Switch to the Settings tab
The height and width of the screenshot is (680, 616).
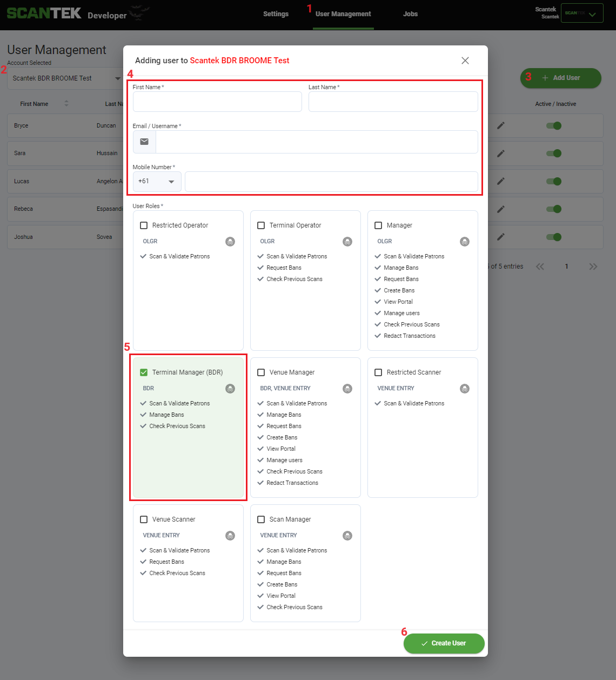[276, 14]
